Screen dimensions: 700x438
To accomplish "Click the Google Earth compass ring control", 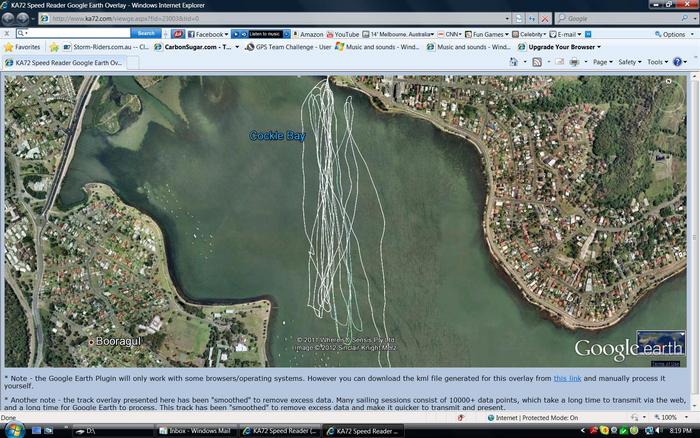I will click(x=668, y=95).
